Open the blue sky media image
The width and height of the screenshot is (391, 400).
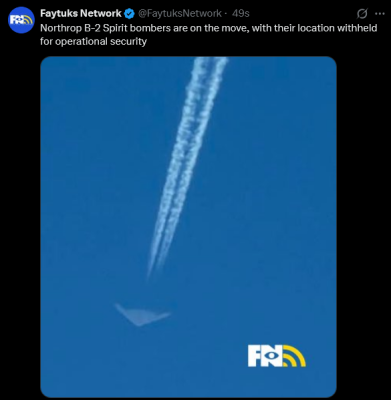(188, 227)
